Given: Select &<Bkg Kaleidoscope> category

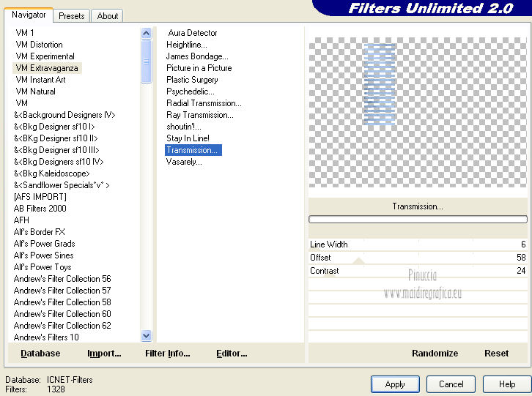Looking at the screenshot, I should 51,173.
